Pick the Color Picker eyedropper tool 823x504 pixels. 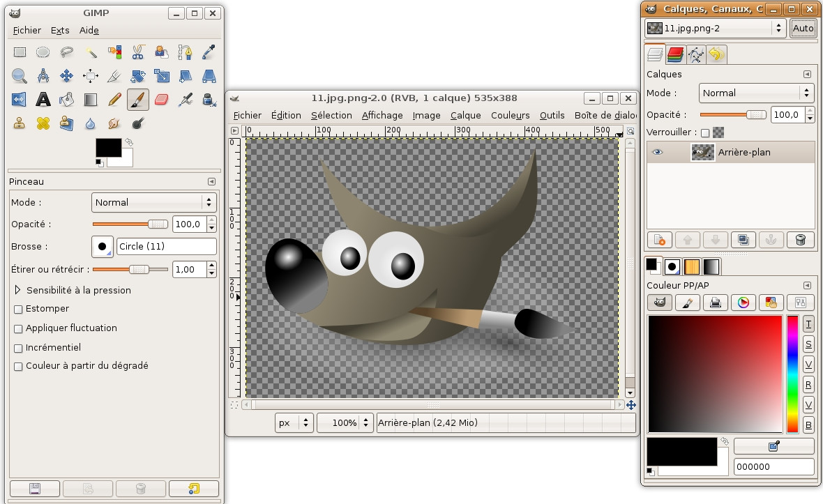pyautogui.click(x=209, y=52)
